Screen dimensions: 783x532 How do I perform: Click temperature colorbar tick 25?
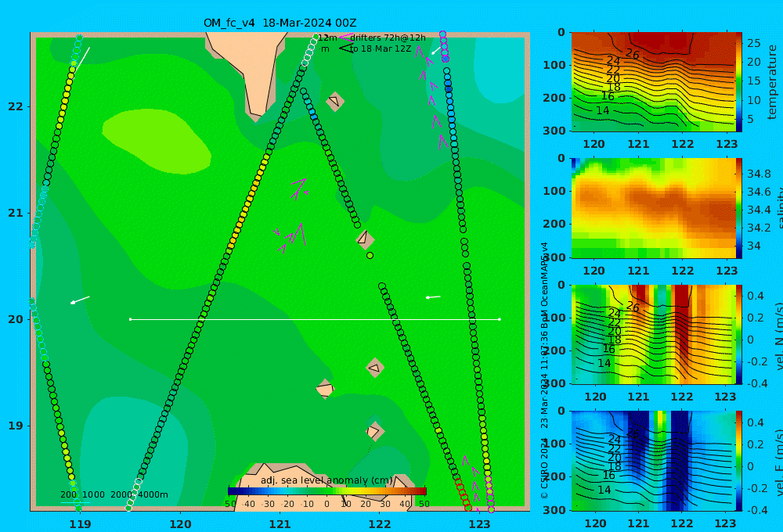pos(753,43)
